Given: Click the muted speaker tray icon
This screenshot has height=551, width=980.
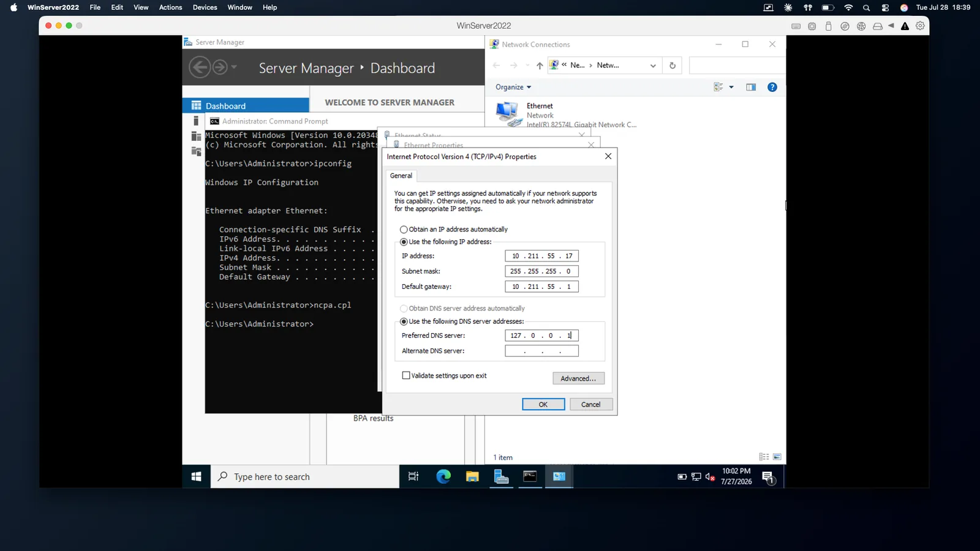Looking at the screenshot, I should click(x=710, y=476).
